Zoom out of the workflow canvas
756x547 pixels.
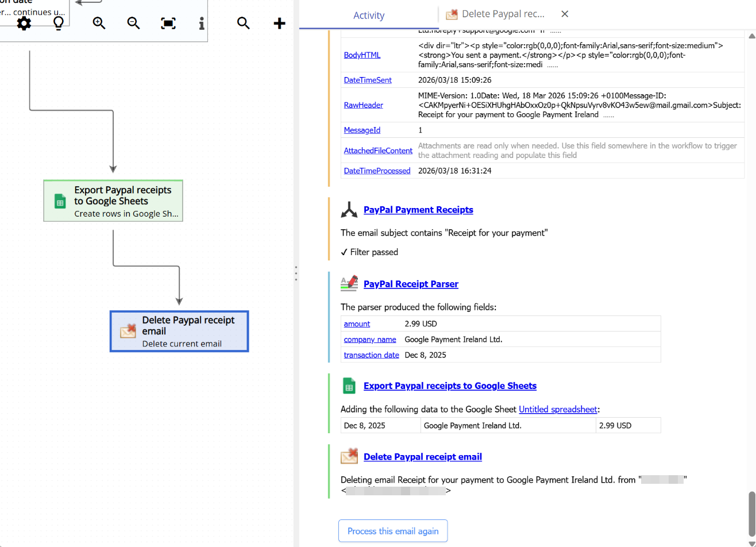(133, 23)
